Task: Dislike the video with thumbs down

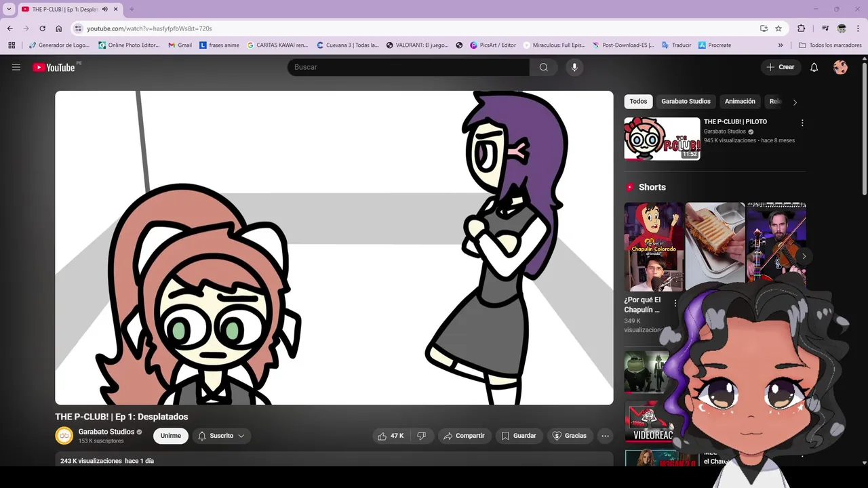Action: (x=421, y=436)
